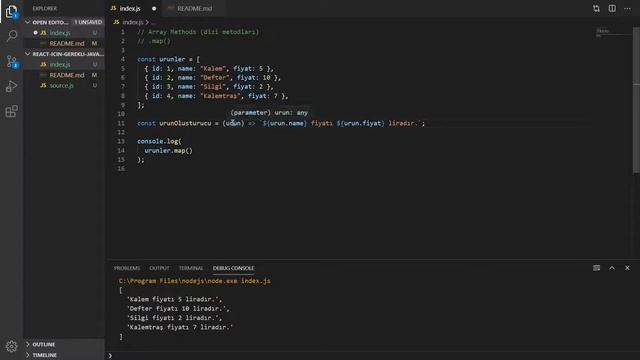This screenshot has width=640, height=360.
Task: Click the unsaved dot on index.js tab
Action: 154,9
